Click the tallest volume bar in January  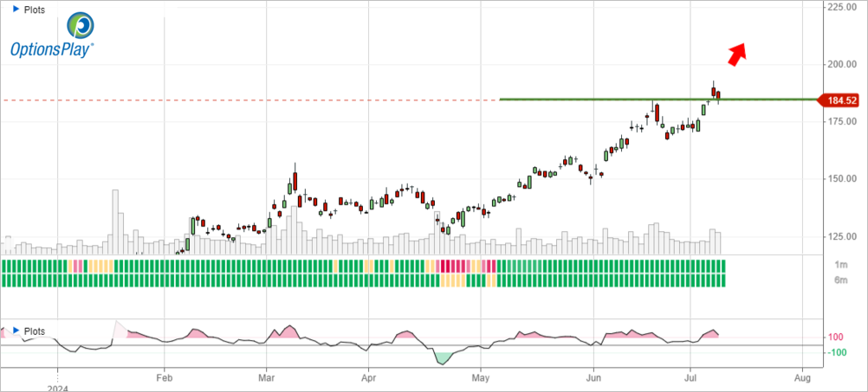coord(115,222)
